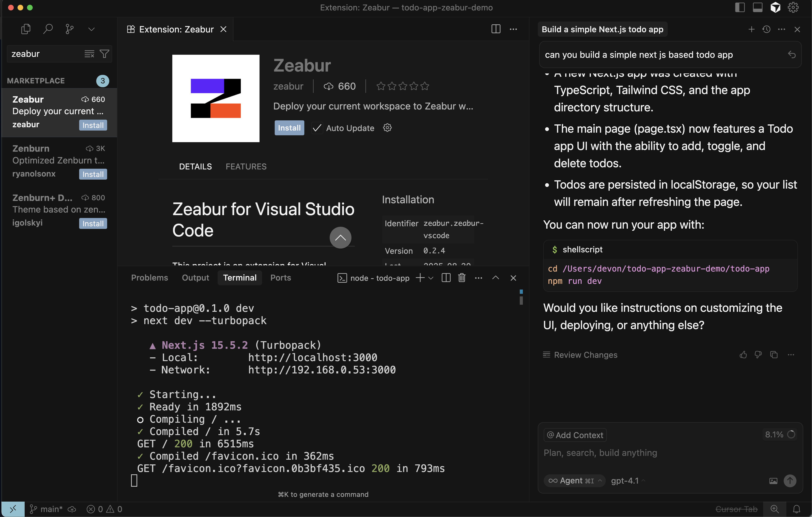Split the editor right
This screenshot has width=812, height=517.
tap(496, 29)
